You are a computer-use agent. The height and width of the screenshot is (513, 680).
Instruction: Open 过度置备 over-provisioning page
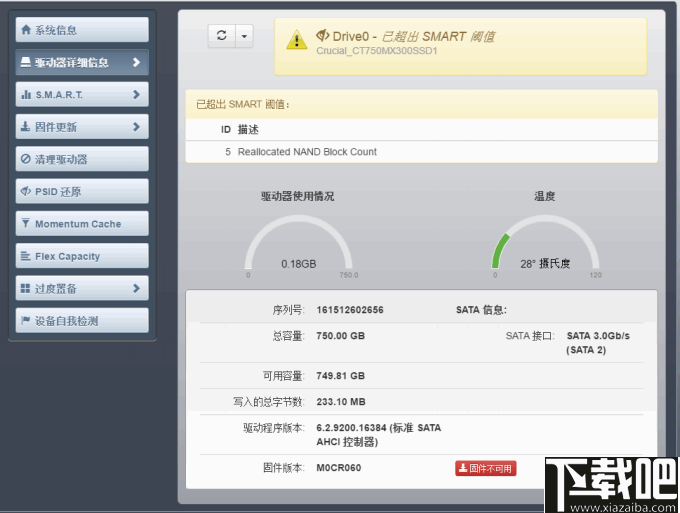(82, 288)
